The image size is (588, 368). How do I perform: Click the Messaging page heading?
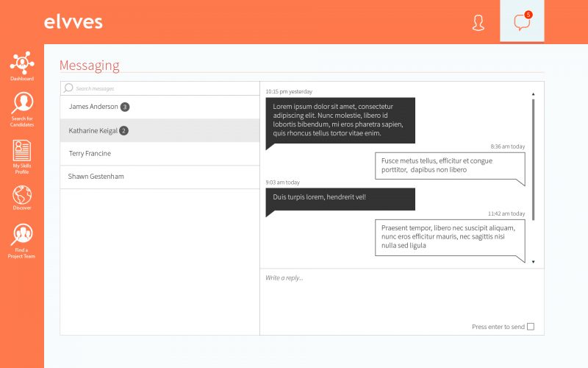89,66
